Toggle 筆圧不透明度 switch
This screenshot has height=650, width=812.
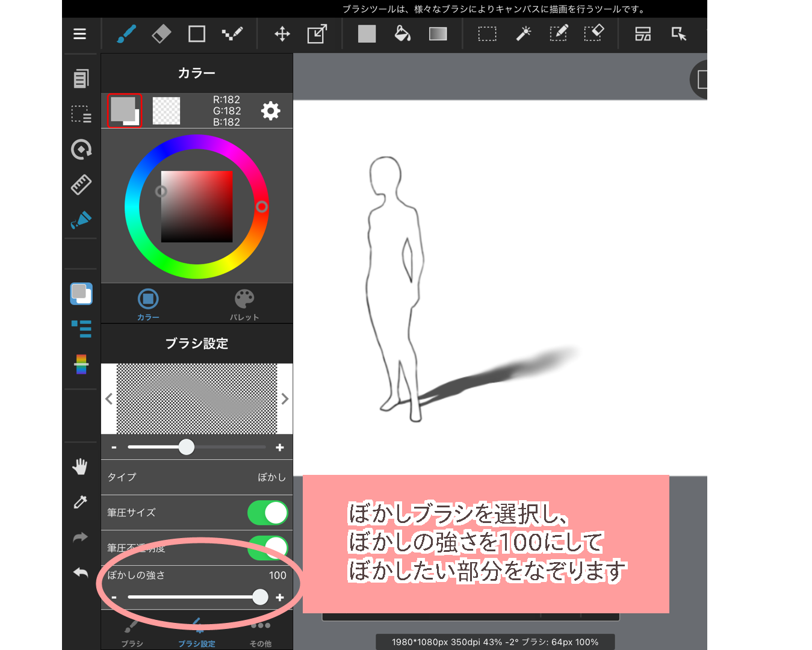pos(267,546)
